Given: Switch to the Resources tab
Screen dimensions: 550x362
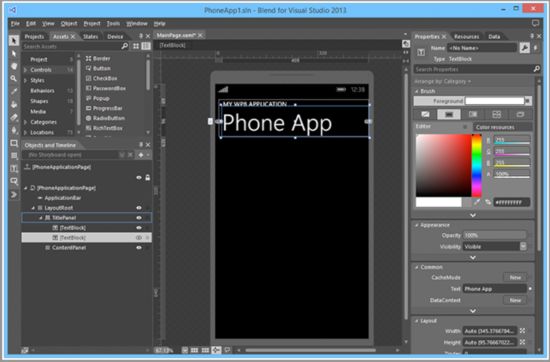Looking at the screenshot, I should [x=466, y=36].
